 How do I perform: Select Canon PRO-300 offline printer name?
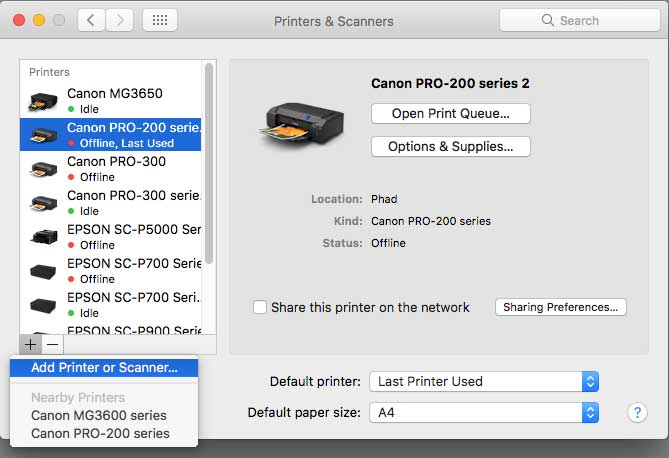116,161
